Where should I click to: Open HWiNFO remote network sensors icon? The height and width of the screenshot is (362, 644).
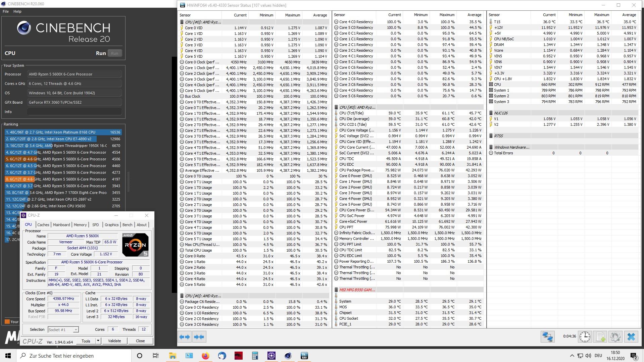pos(547,337)
